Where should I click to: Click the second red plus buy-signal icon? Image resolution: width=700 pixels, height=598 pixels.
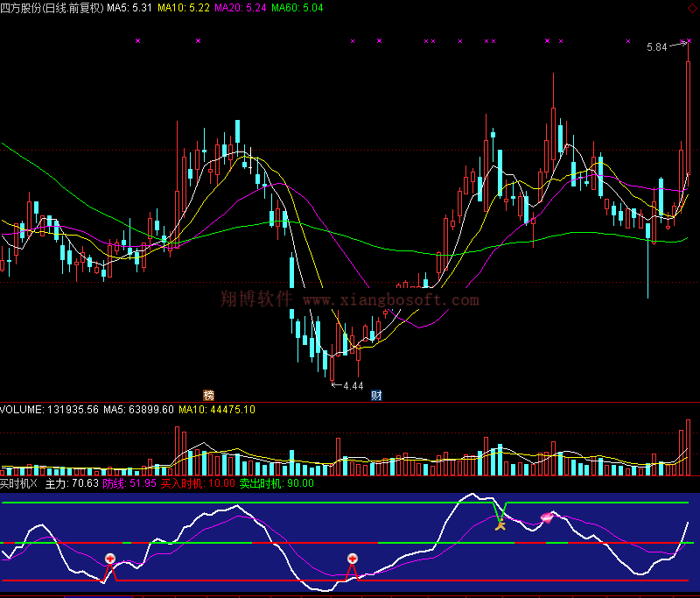[x=352, y=558]
